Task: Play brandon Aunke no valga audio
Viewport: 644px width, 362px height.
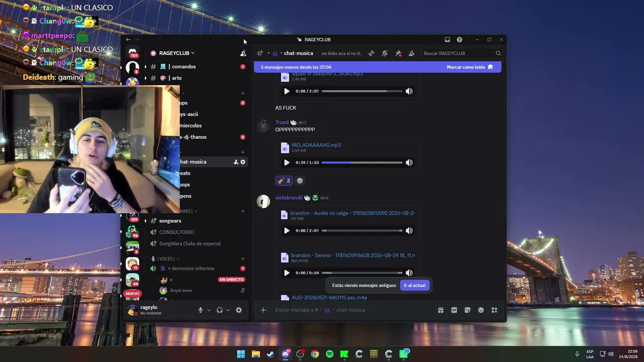Action: tap(287, 231)
